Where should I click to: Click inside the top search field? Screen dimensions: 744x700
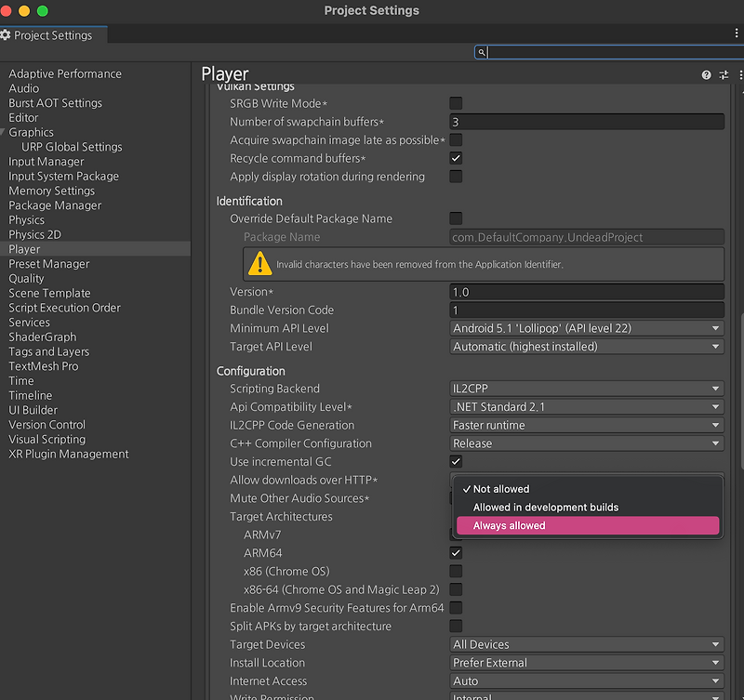pyautogui.click(x=604, y=52)
